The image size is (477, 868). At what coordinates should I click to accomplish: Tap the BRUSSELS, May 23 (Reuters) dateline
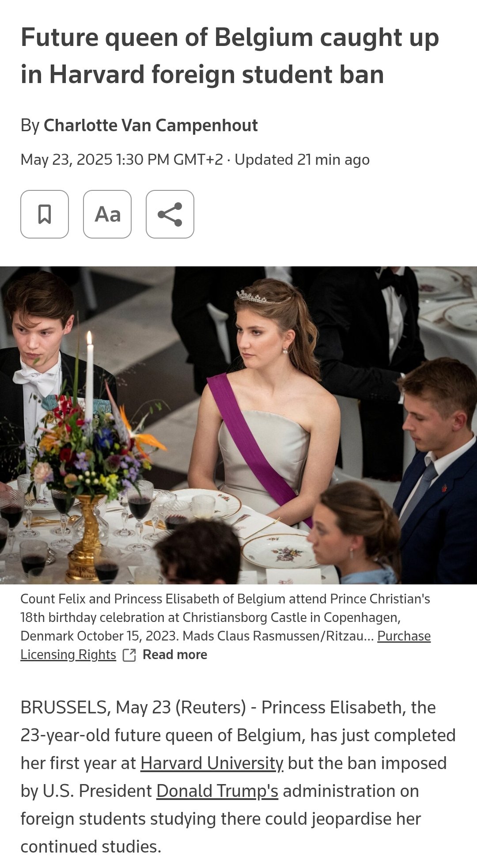(x=133, y=708)
